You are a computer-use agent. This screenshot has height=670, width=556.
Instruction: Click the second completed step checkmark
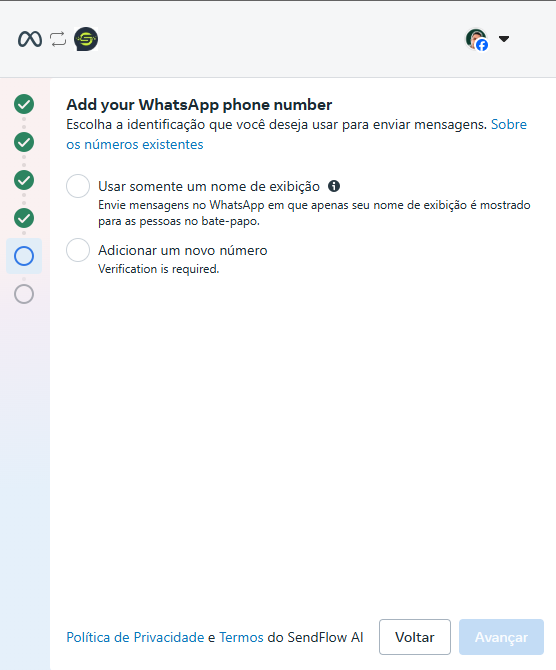point(24,142)
